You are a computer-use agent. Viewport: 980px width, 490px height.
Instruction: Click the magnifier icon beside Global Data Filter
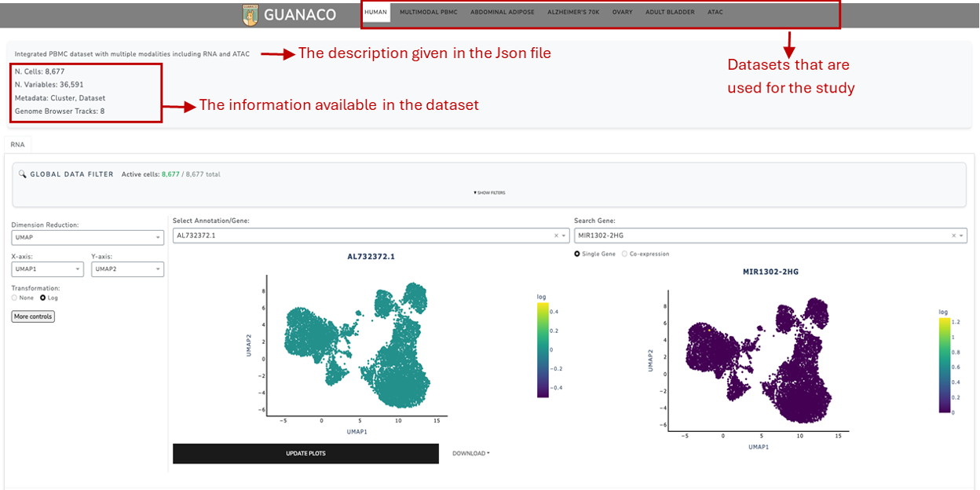(x=23, y=174)
